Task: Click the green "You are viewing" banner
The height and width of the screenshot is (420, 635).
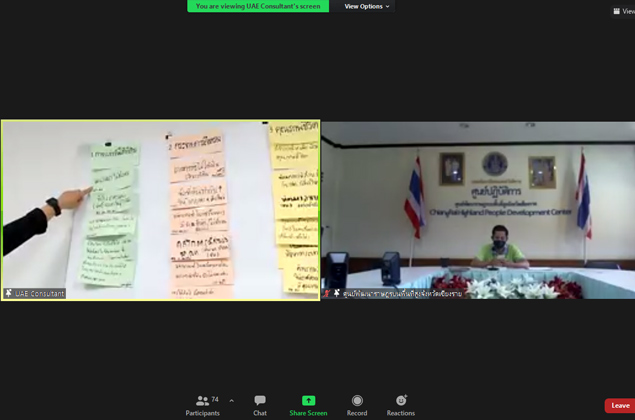Action: [258, 6]
